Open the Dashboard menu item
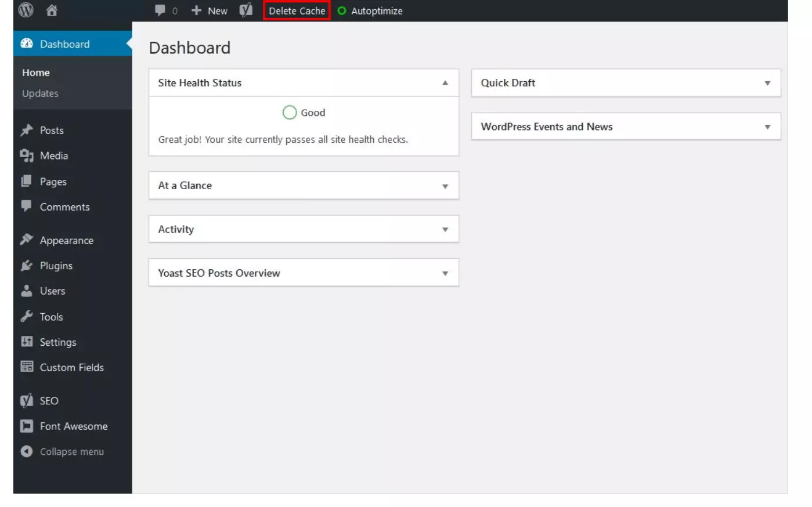This screenshot has height=507, width=812. tap(73, 44)
